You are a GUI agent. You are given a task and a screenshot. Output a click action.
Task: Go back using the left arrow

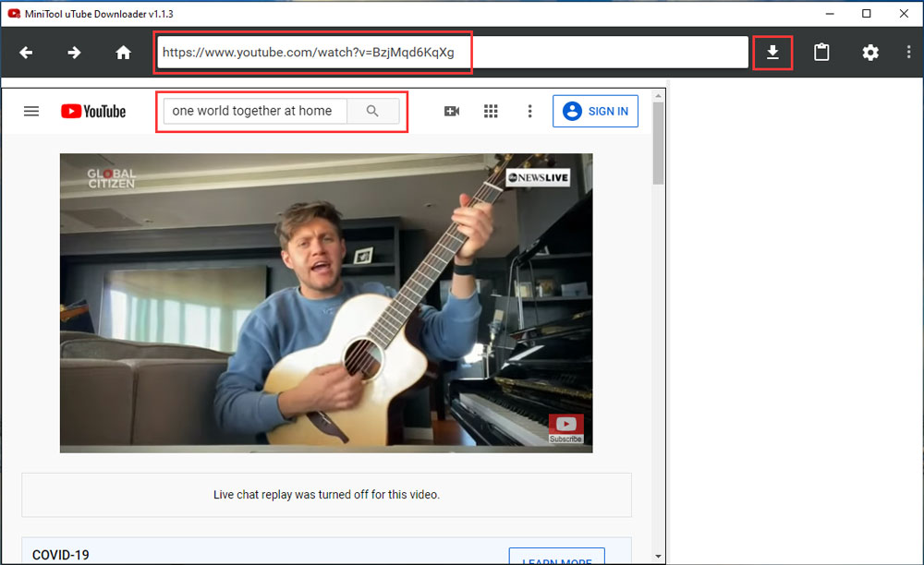26,53
